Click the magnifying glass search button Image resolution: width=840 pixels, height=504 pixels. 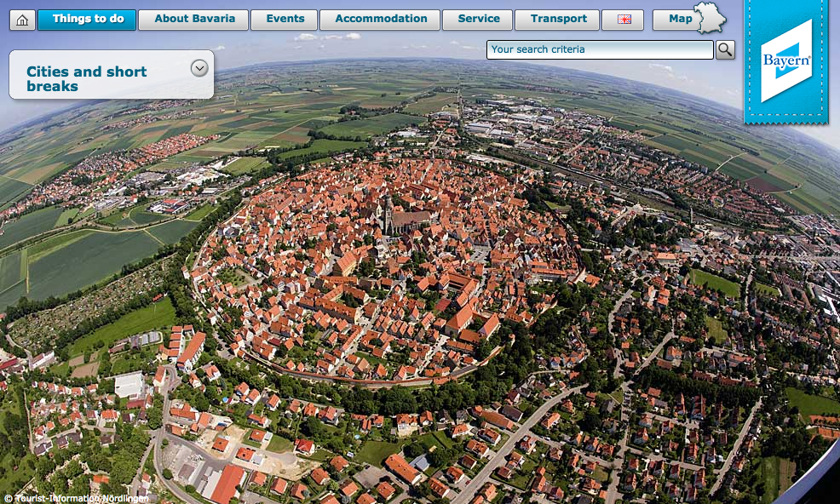pyautogui.click(x=725, y=50)
